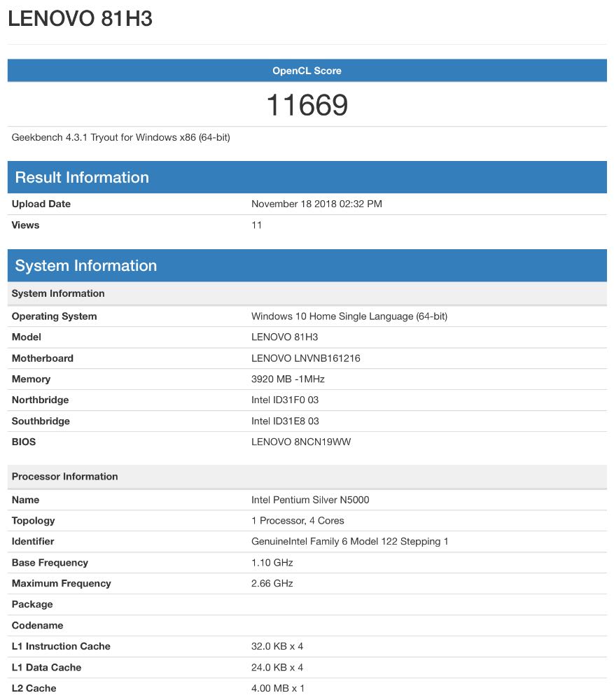Screen dimensions: 614x700
Task: Click the Topology value 1 Processor, 4 Cores
Action: 298,521
